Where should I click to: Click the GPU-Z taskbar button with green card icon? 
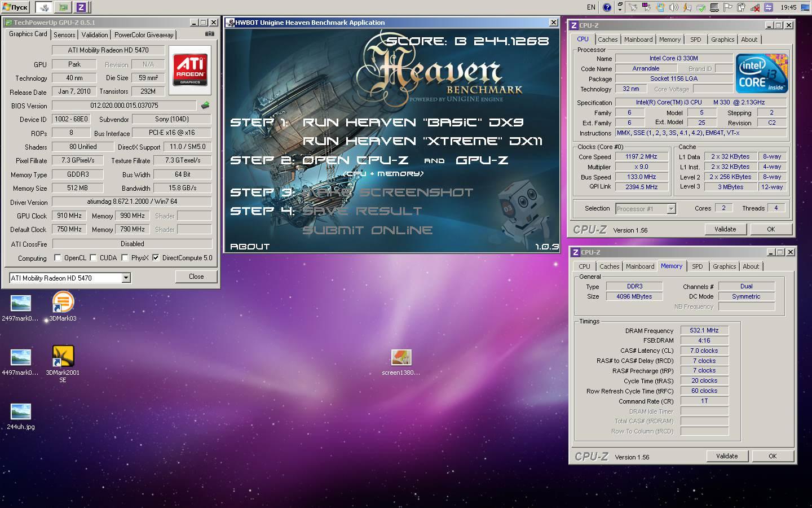pos(63,7)
